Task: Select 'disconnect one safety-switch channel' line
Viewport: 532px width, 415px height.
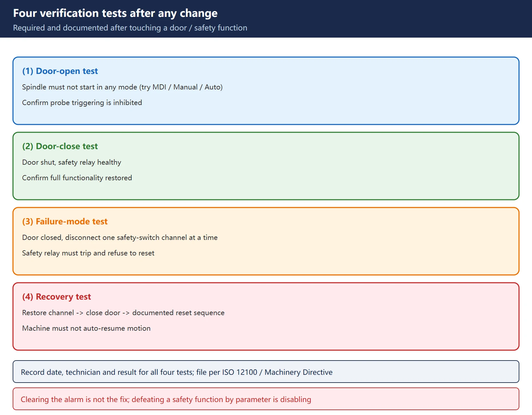Action: pyautogui.click(x=120, y=237)
